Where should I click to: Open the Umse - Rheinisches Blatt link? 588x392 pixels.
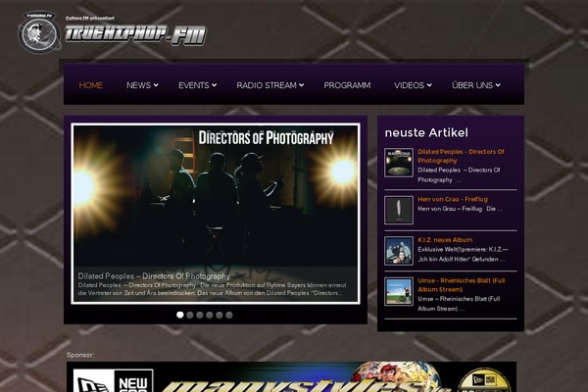click(x=462, y=285)
